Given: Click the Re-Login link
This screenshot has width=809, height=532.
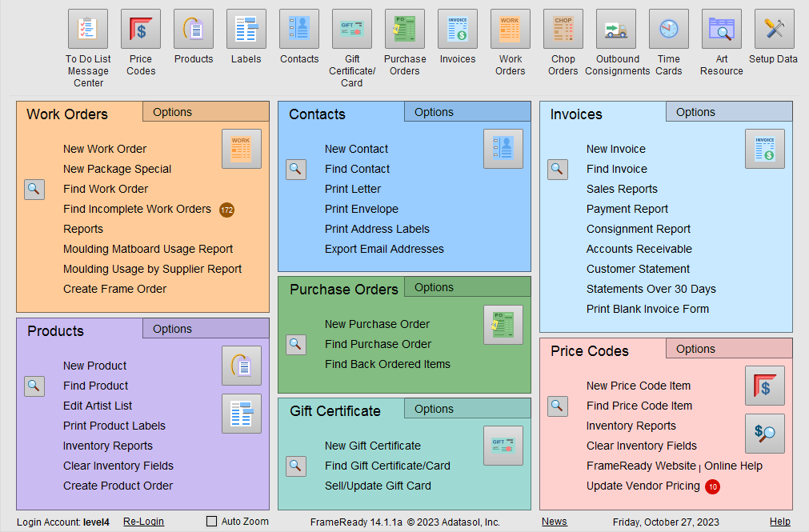Looking at the screenshot, I should (x=143, y=522).
